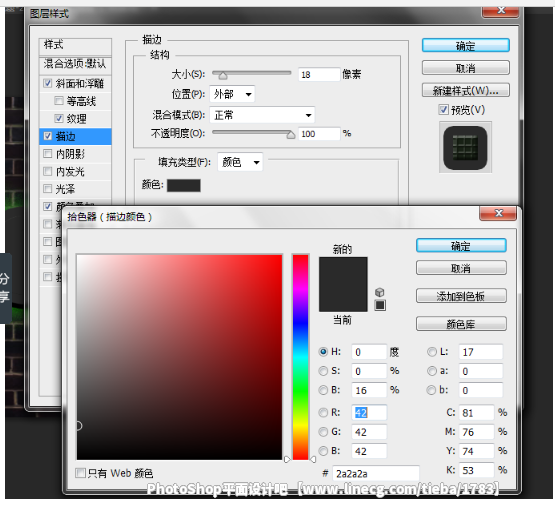Viewport: 555px width, 508px height.
Task: Click the stroke 颜色 swatch
Action: pos(183,185)
